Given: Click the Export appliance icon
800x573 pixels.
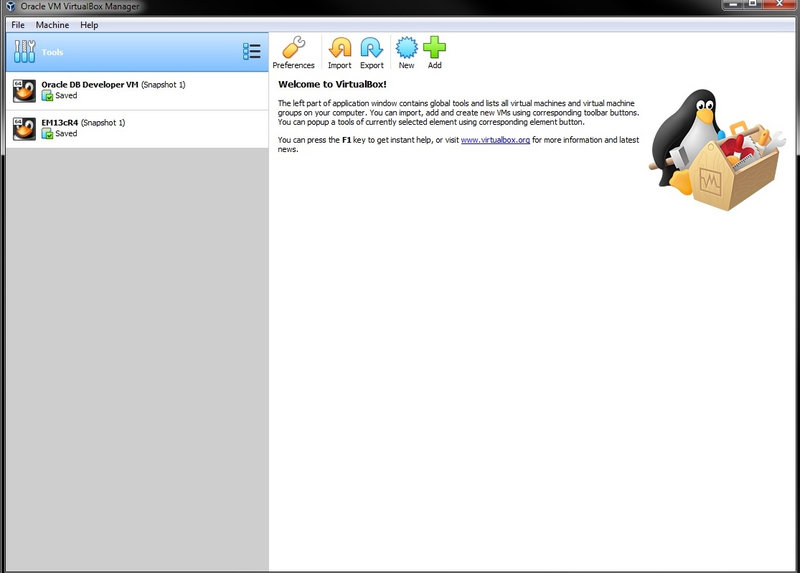Looking at the screenshot, I should [x=371, y=47].
